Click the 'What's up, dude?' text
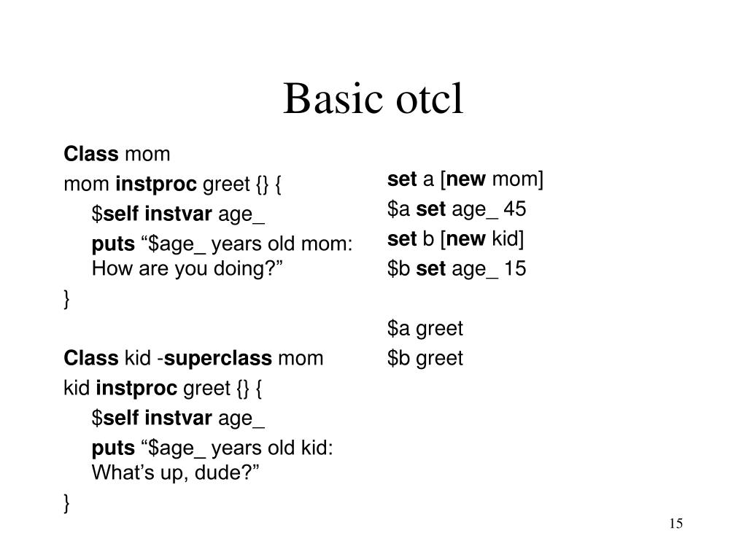The image size is (747, 560). [175, 472]
